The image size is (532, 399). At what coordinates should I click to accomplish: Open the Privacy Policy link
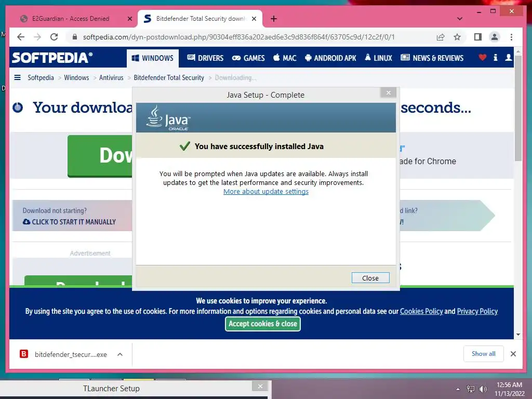point(477,311)
